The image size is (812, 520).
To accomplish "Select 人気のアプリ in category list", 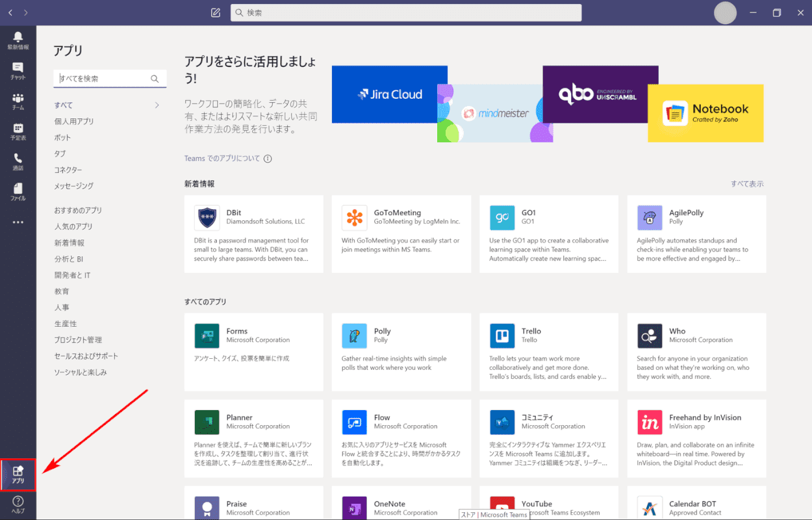I will click(73, 227).
